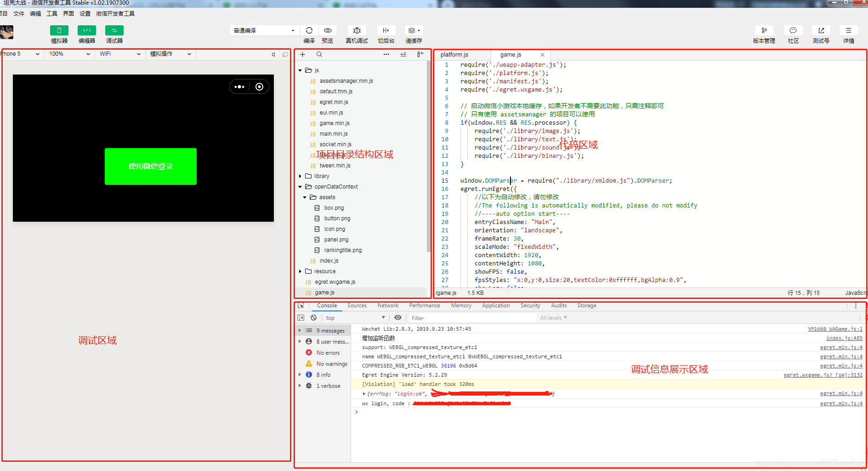Viewport: 868px width, 471px height.
Task: Open the 清缓存 clear cache menu
Action: click(414, 30)
